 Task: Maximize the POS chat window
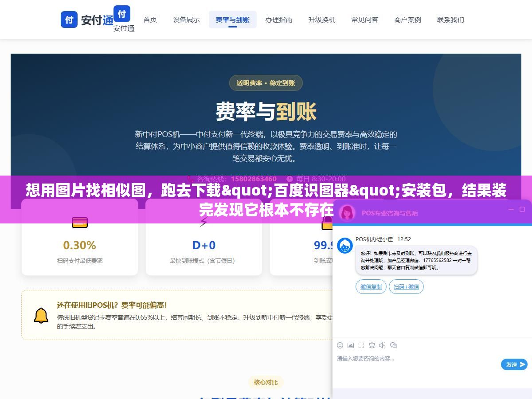coord(522,209)
